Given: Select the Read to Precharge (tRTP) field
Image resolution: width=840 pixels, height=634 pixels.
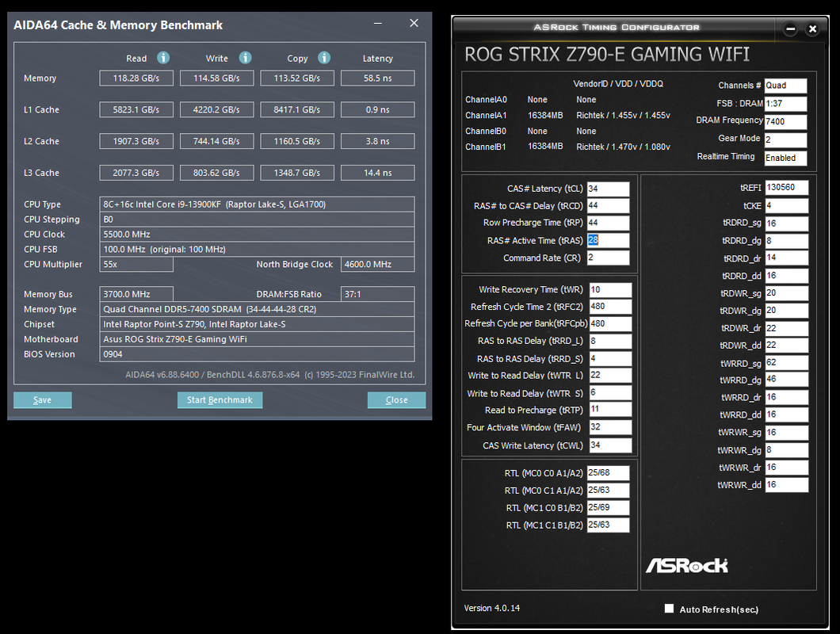Looking at the screenshot, I should tap(611, 410).
